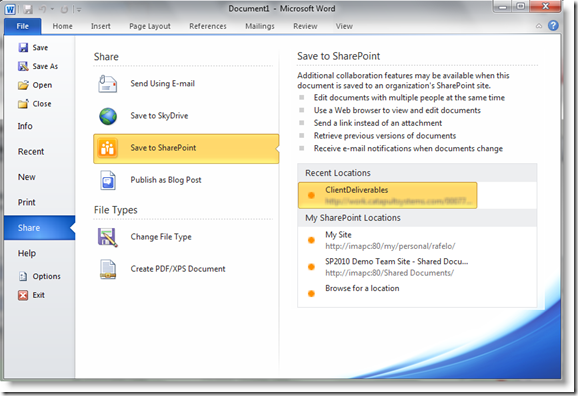Click the Save icon in Quick Access Toolbar
This screenshot has width=578, height=396.
click(28, 9)
